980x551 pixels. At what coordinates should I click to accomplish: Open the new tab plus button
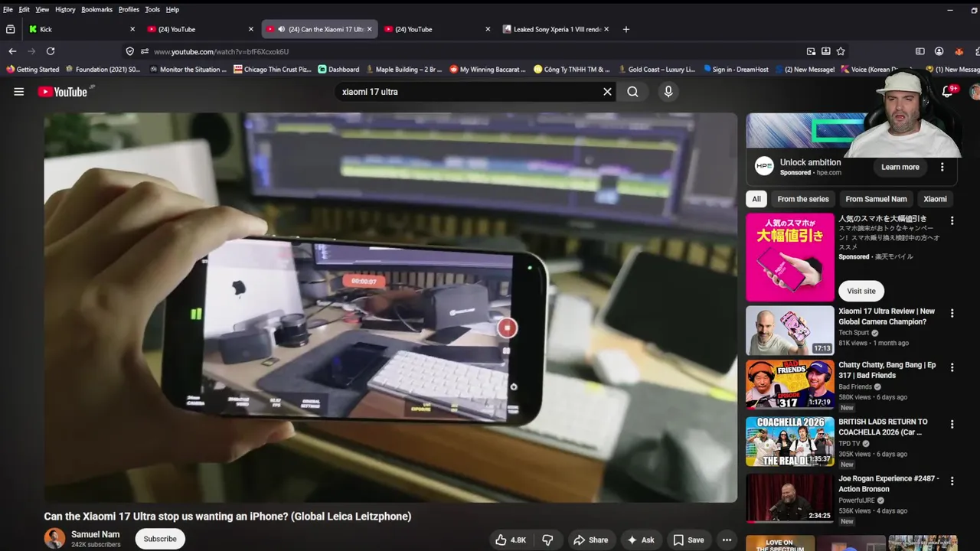(x=626, y=29)
